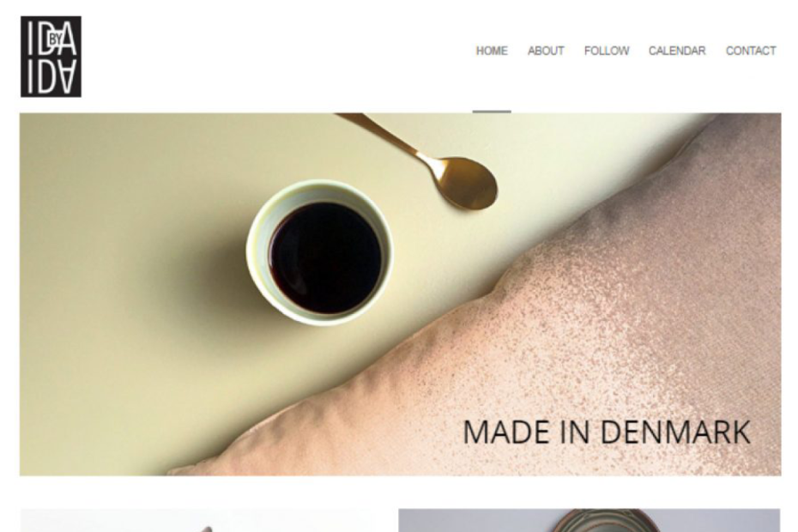This screenshot has width=798, height=532.
Task: Click the small BY text in logo
Action: pyautogui.click(x=56, y=39)
